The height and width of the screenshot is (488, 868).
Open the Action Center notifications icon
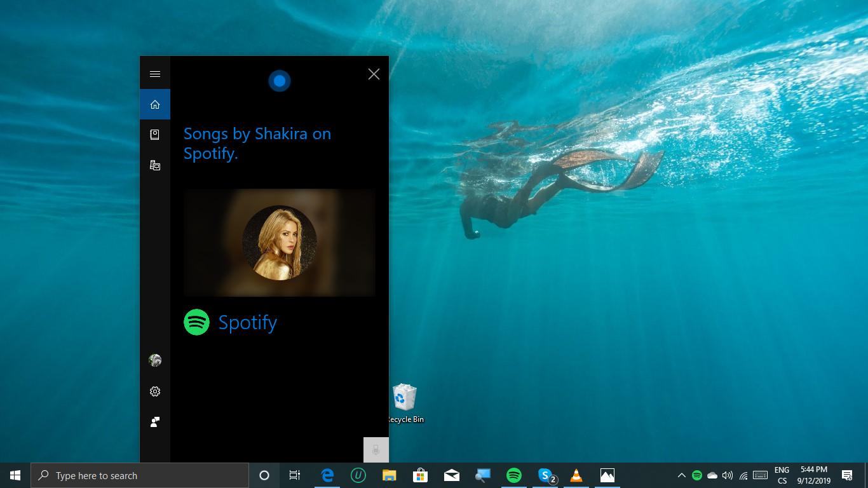(847, 475)
